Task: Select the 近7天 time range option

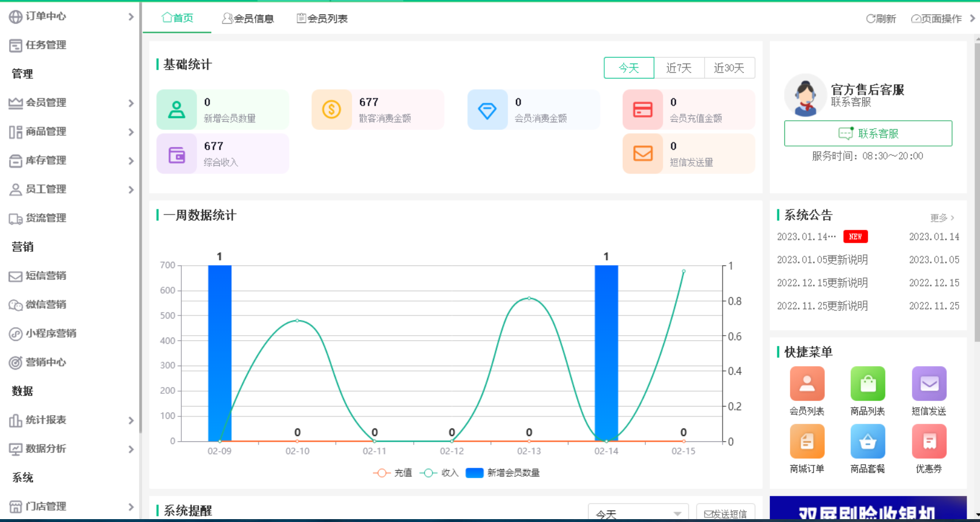Action: 679,67
